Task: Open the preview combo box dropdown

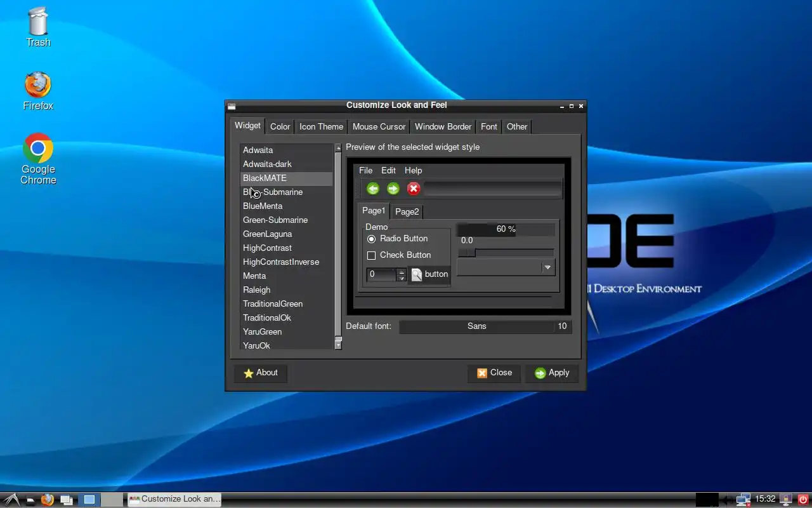Action: (506, 267)
